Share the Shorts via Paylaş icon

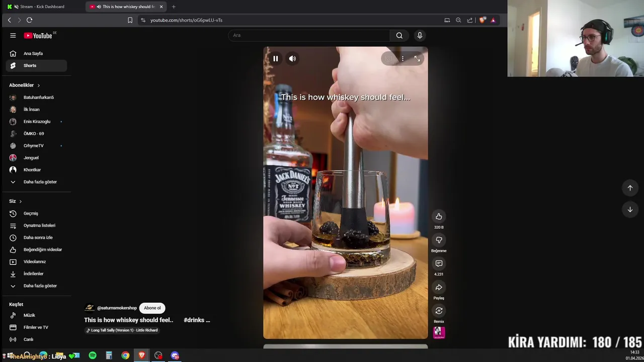(x=439, y=287)
